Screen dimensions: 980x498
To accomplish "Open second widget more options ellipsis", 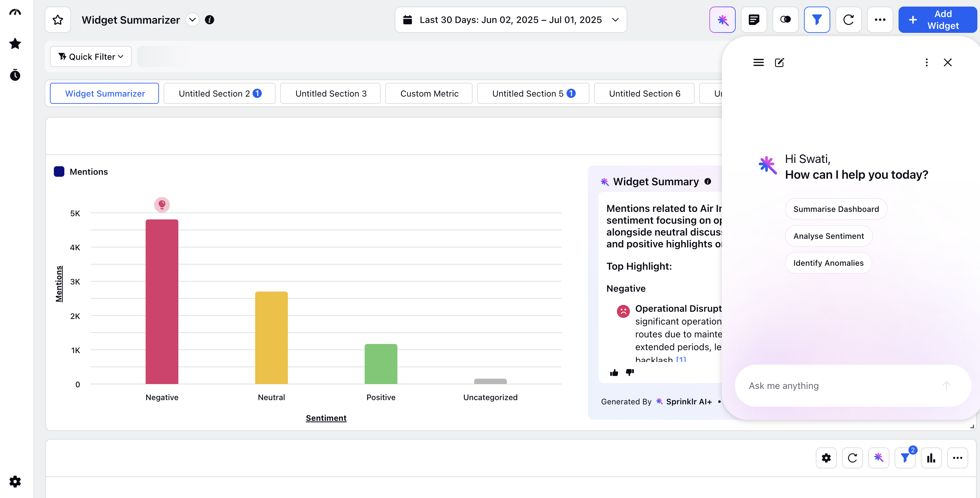I will click(x=957, y=458).
